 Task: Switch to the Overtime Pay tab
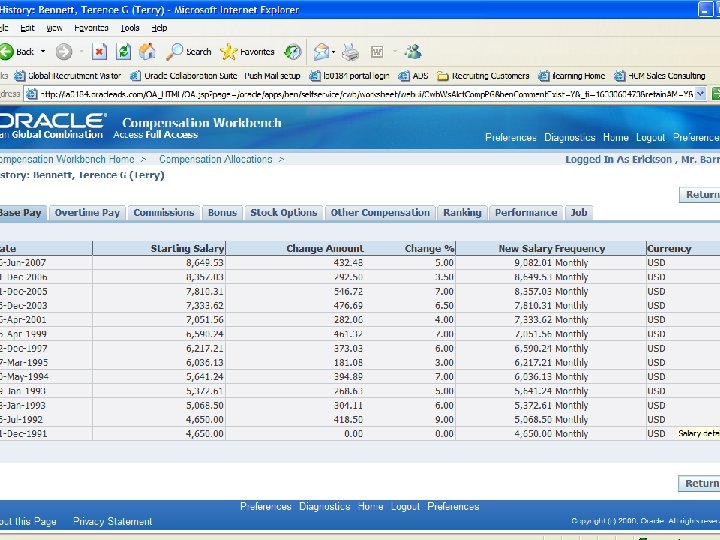click(x=87, y=213)
